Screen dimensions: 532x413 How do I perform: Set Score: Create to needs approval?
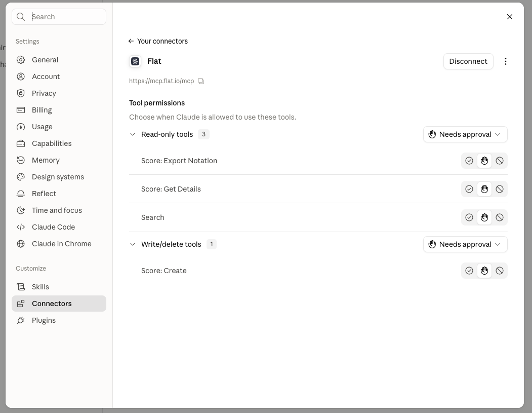point(484,271)
